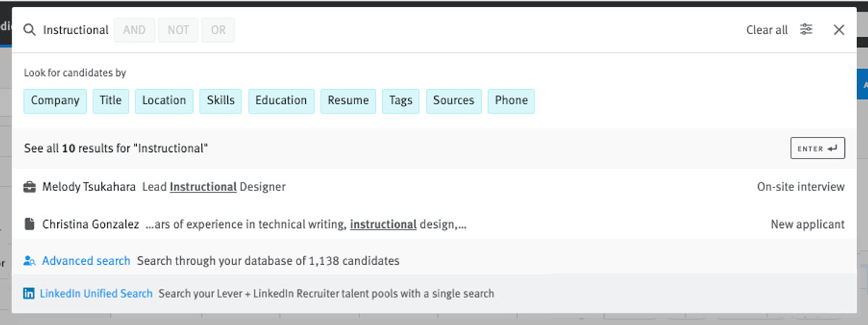868x325 pixels.
Task: Click the magnifying glass search icon
Action: pyautogui.click(x=30, y=30)
